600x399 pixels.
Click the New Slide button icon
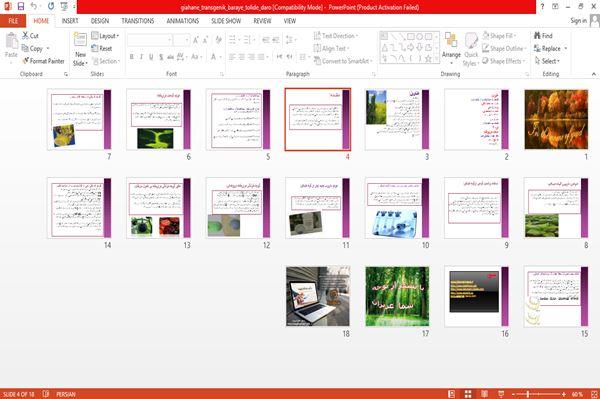(x=80, y=39)
